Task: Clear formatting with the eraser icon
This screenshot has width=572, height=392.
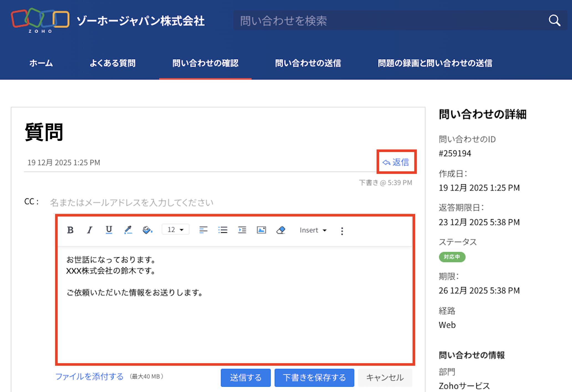Action: (281, 230)
